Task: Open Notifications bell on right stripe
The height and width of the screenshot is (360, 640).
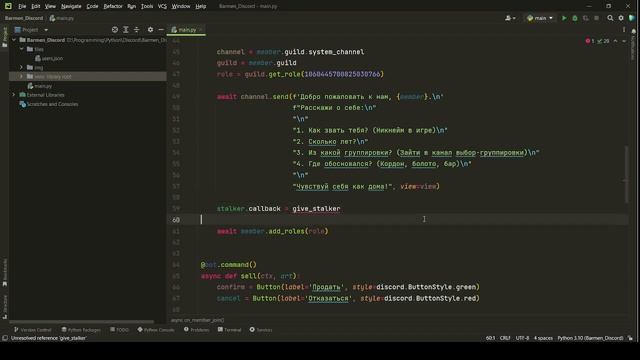Action: tap(633, 31)
